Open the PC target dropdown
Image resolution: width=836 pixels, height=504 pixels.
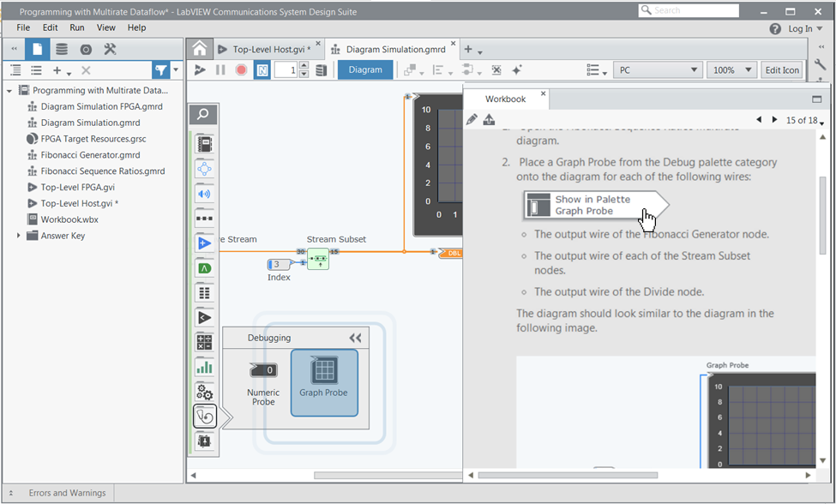[x=657, y=70]
